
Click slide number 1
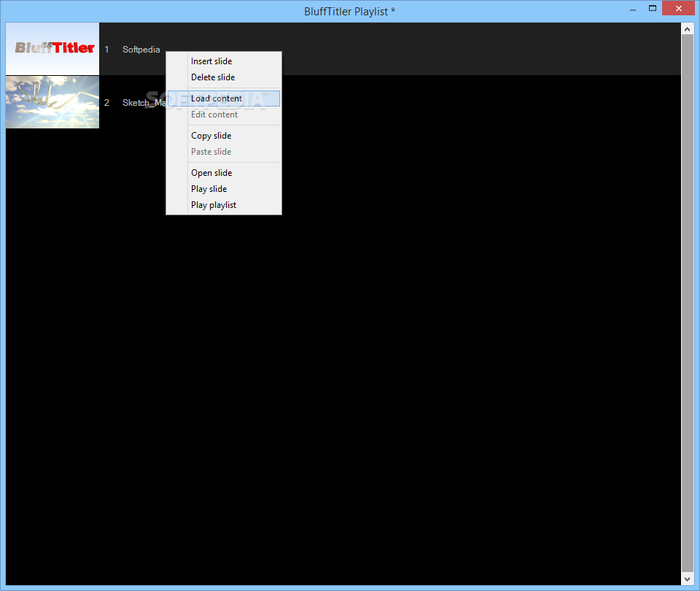[x=106, y=50]
